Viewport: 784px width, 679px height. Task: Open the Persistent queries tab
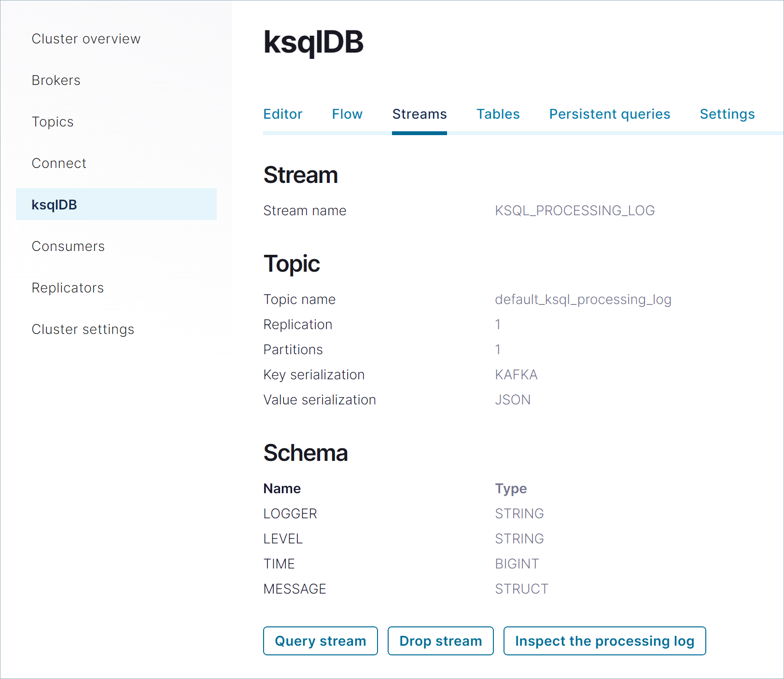tap(609, 114)
